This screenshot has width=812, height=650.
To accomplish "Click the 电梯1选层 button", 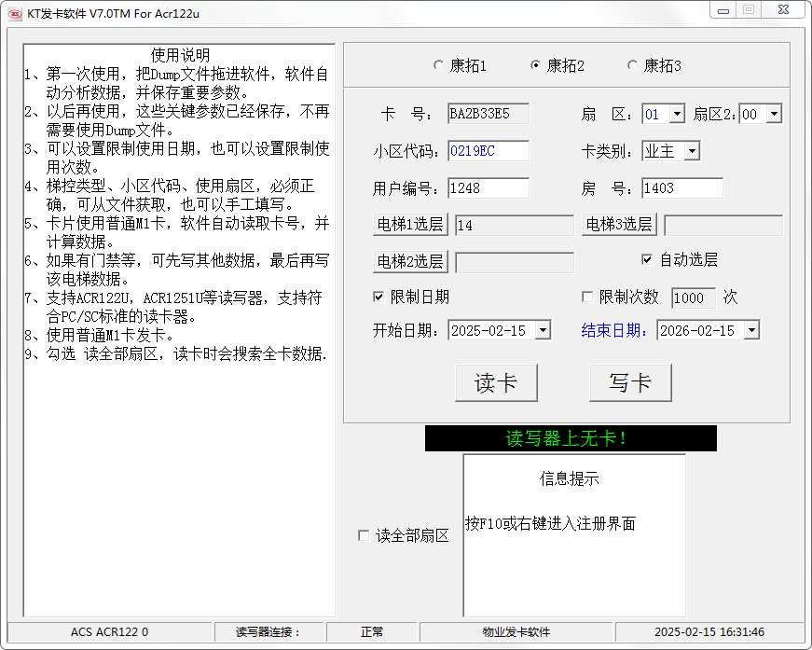I will pos(410,225).
